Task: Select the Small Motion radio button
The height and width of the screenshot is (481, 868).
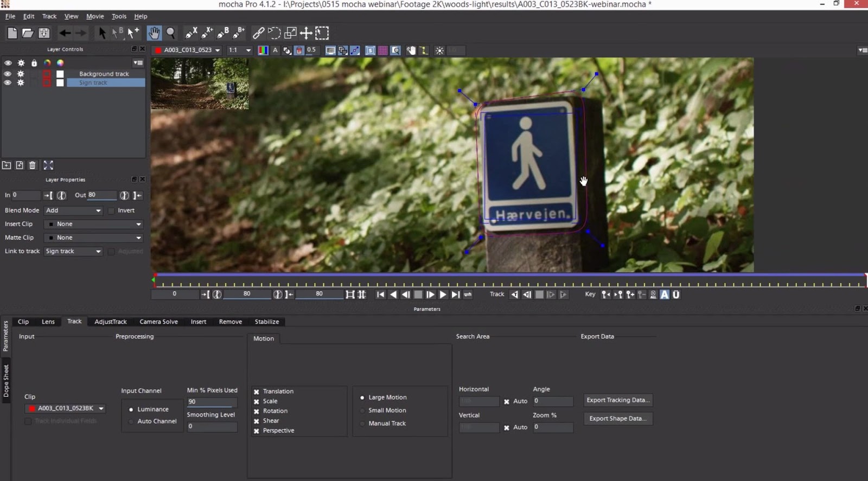Action: (362, 411)
